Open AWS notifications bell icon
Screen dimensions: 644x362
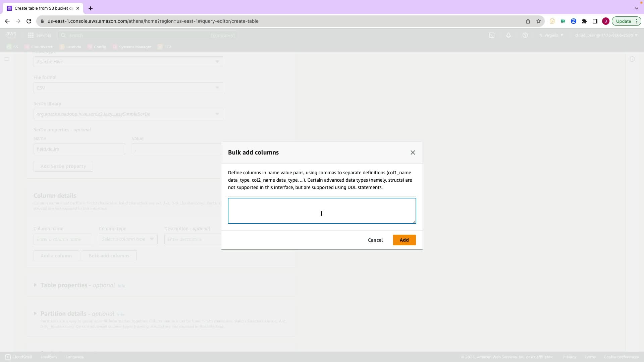click(508, 35)
